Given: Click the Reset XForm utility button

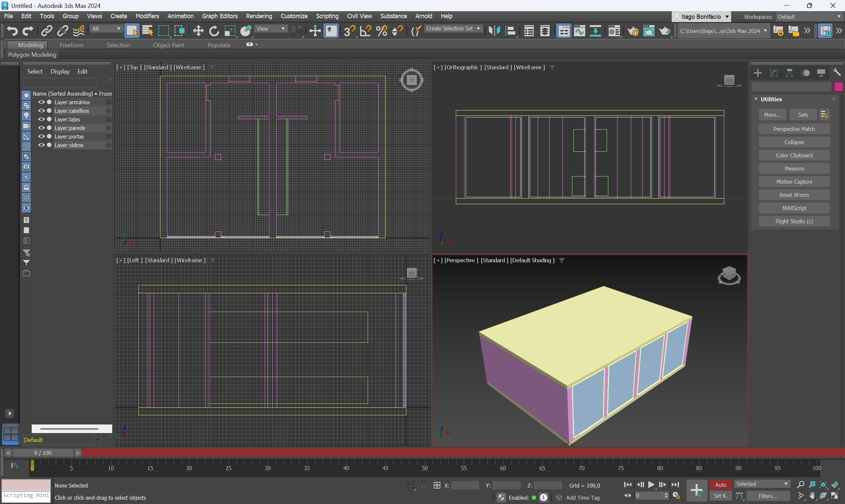Looking at the screenshot, I should tap(794, 195).
